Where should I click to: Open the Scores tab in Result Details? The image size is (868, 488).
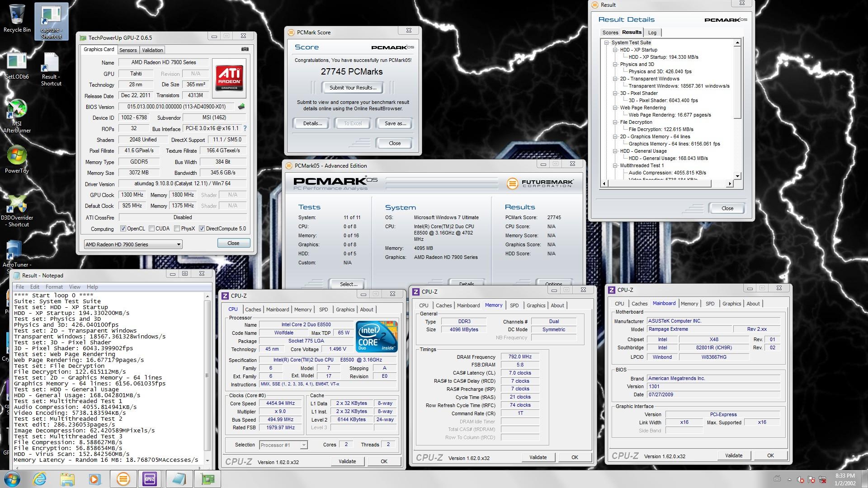[x=610, y=33]
